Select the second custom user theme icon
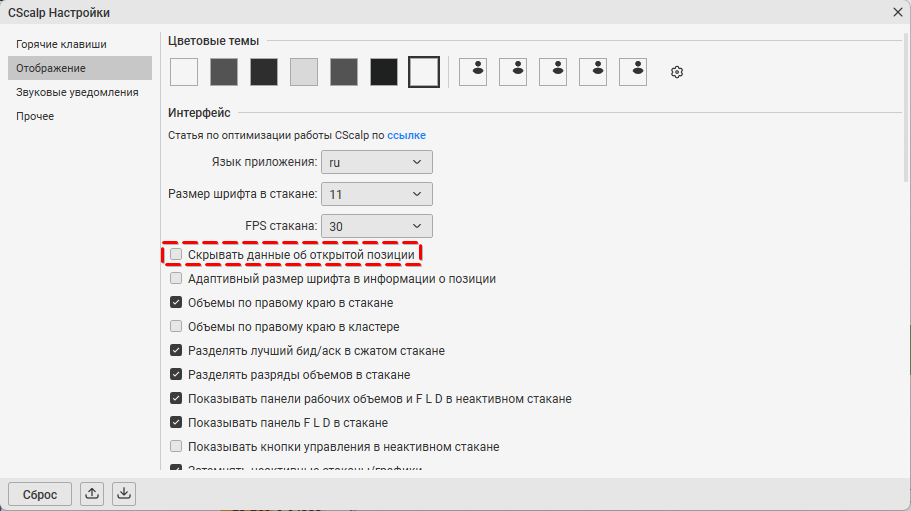 513,72
